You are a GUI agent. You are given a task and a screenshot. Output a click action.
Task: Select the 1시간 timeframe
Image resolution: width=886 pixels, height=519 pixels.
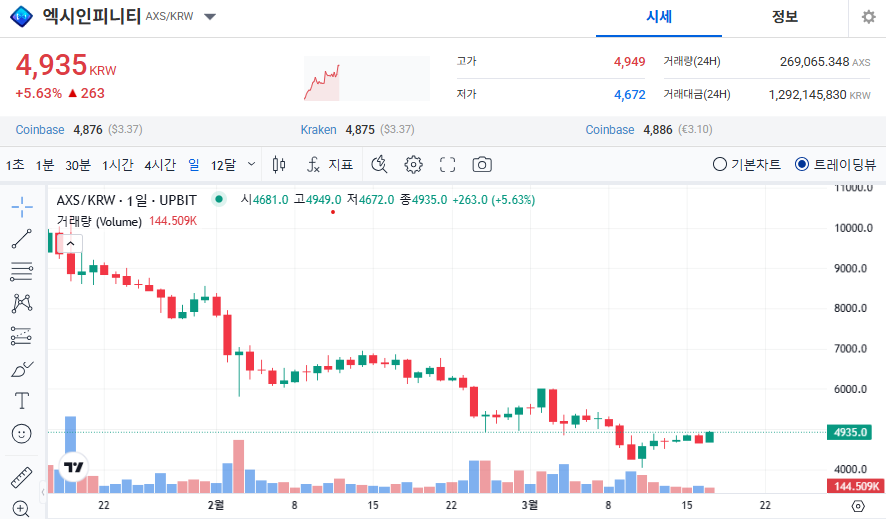point(118,165)
